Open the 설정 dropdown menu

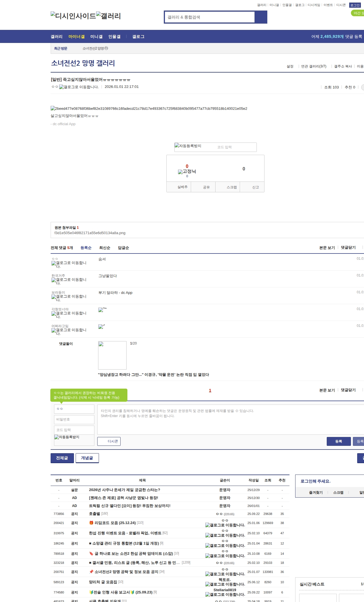[290, 66]
